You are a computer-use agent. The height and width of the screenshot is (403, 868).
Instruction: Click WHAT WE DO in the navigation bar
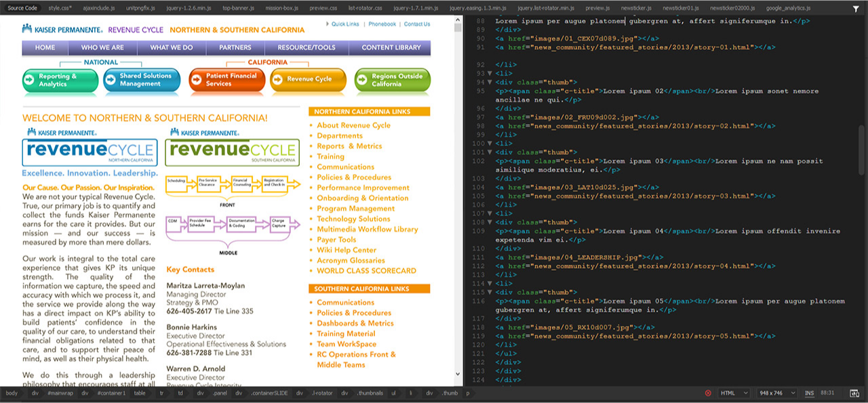coord(171,47)
